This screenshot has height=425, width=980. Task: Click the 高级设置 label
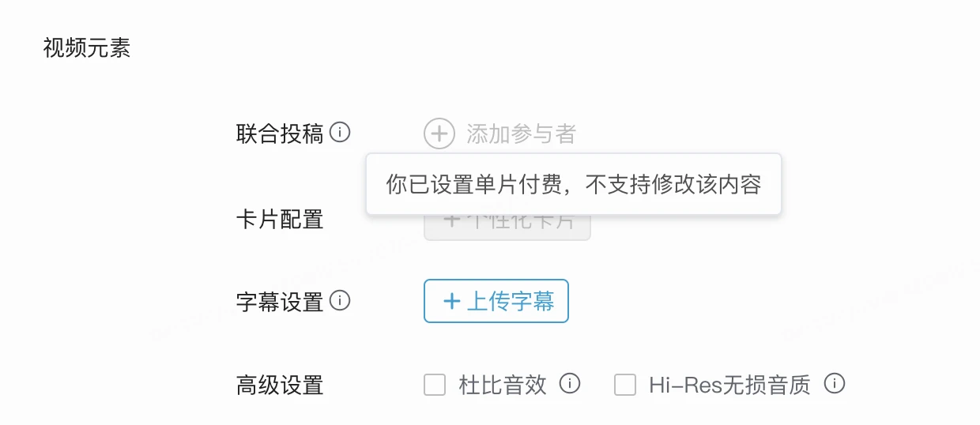[x=280, y=386]
